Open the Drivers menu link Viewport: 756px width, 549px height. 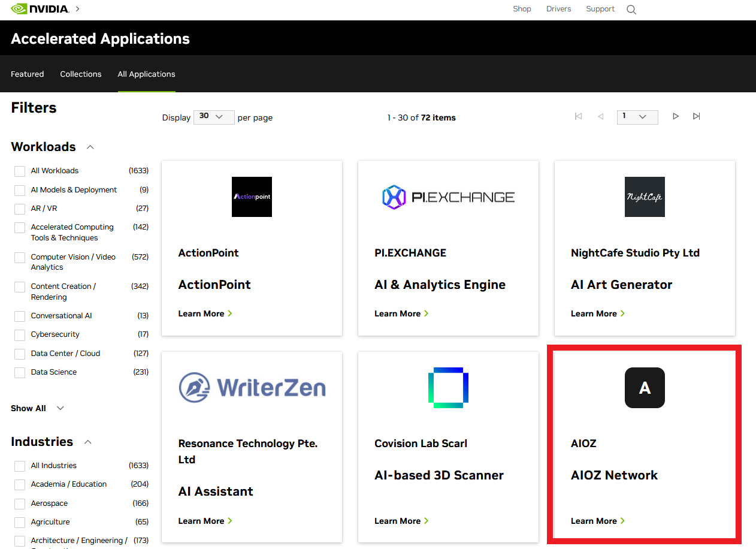pyautogui.click(x=559, y=9)
